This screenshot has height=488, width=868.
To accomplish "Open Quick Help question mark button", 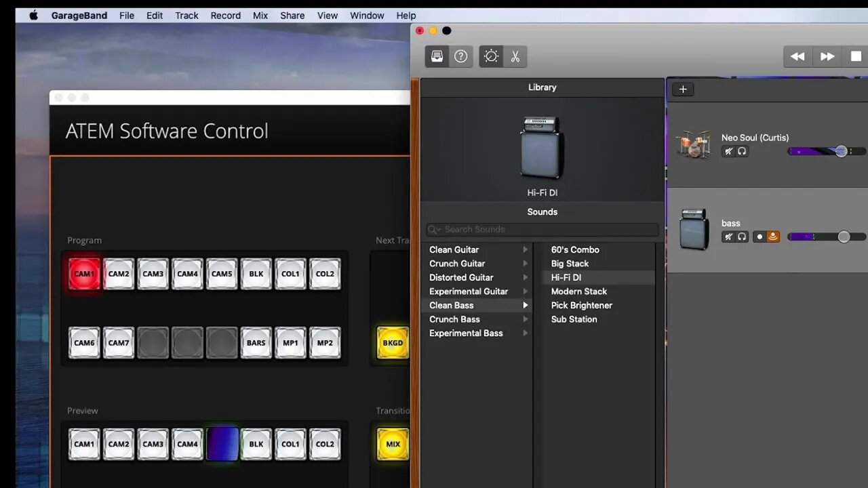I will 461,56.
